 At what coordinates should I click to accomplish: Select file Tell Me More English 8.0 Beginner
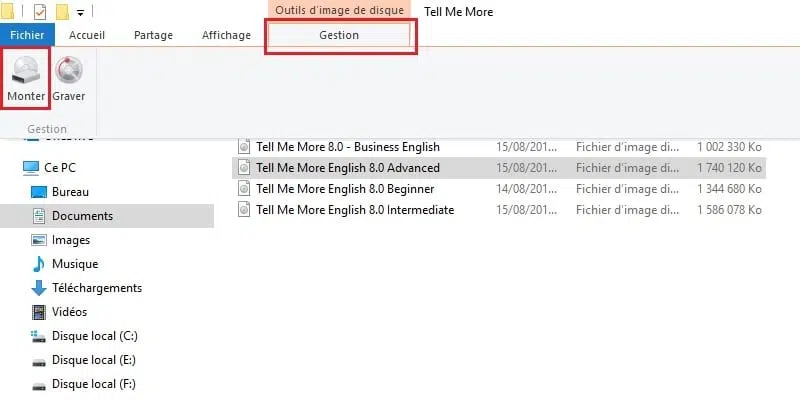(345, 189)
